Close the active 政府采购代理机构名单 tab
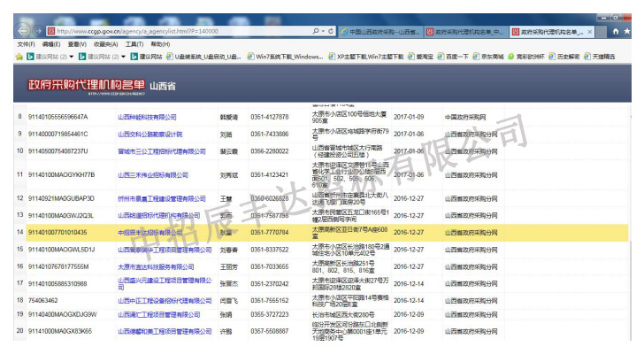The image size is (644, 362). (x=590, y=32)
